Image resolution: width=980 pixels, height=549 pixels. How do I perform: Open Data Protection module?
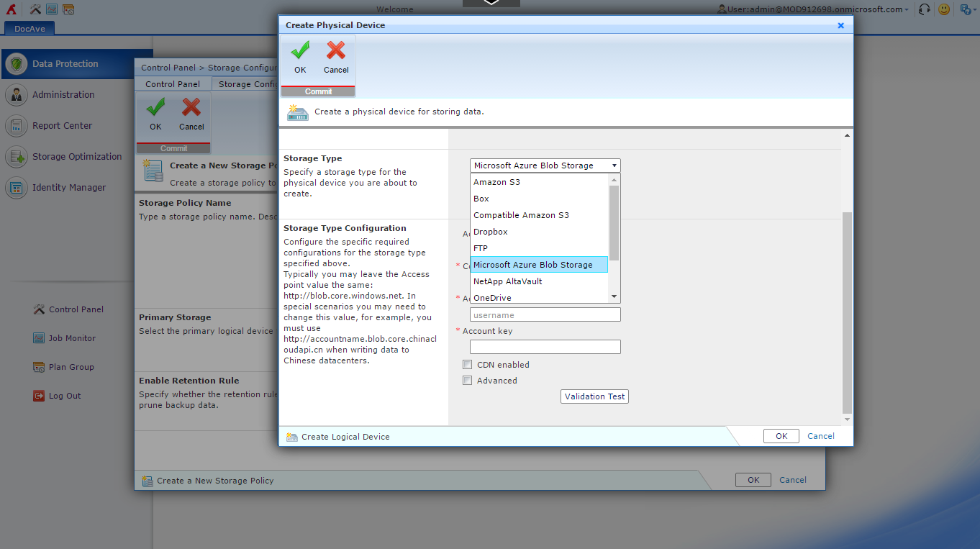click(76, 64)
